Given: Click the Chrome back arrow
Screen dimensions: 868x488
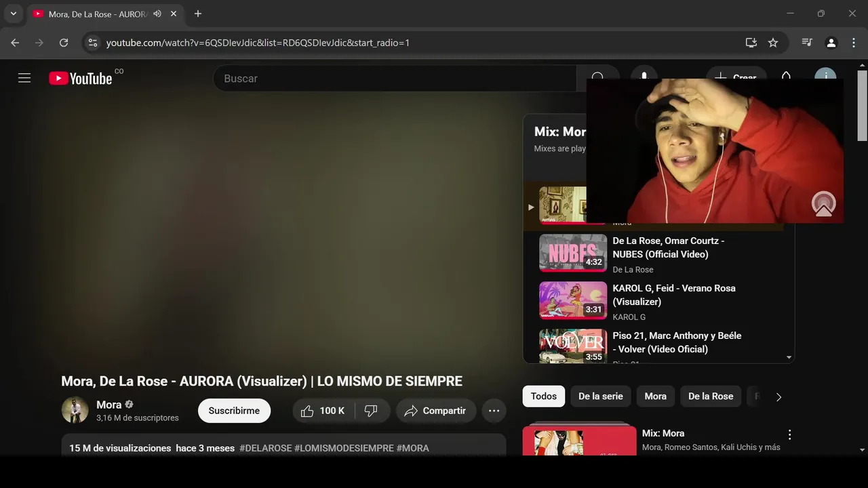Looking at the screenshot, I should [x=15, y=43].
